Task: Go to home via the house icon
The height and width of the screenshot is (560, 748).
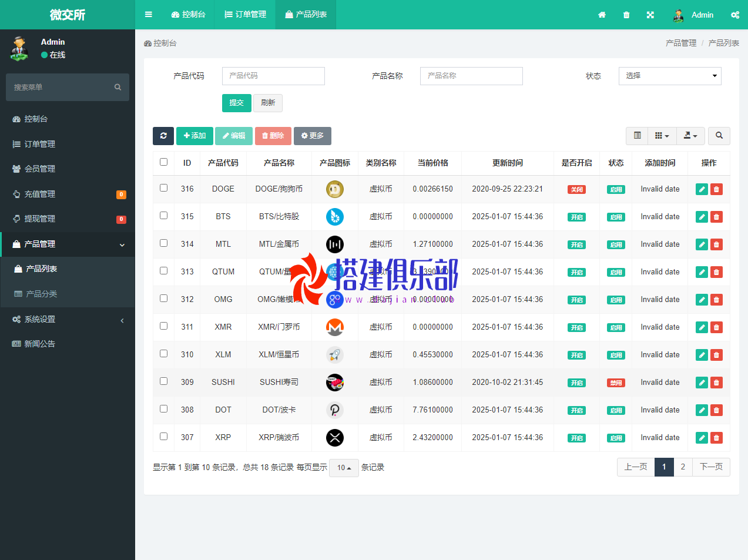Action: click(x=602, y=15)
